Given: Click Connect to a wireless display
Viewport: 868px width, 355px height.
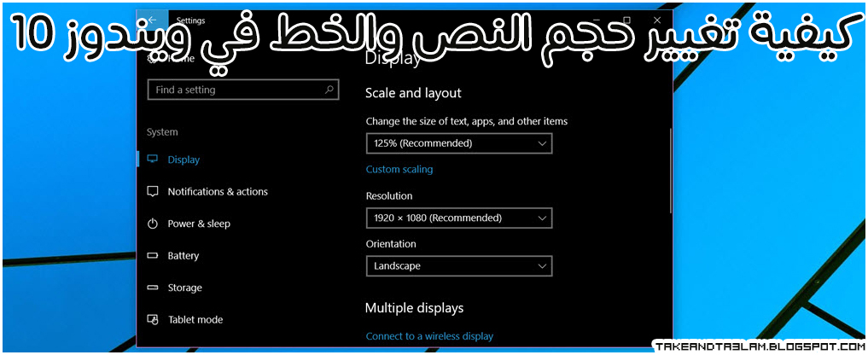Looking at the screenshot, I should tap(429, 336).
